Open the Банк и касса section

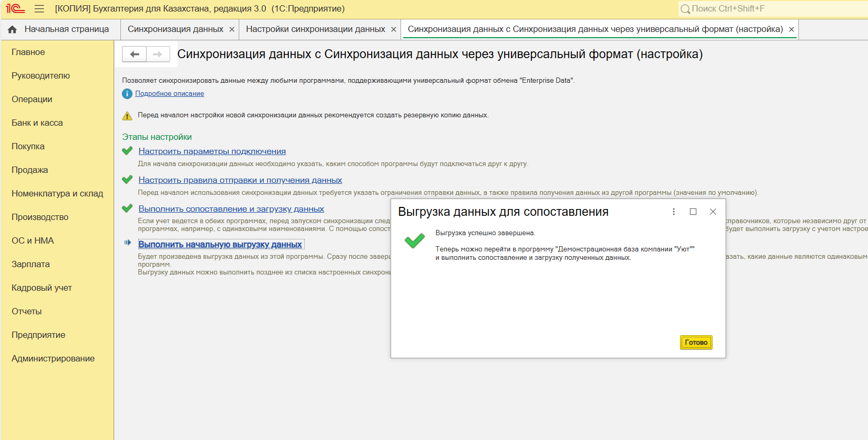tap(37, 123)
